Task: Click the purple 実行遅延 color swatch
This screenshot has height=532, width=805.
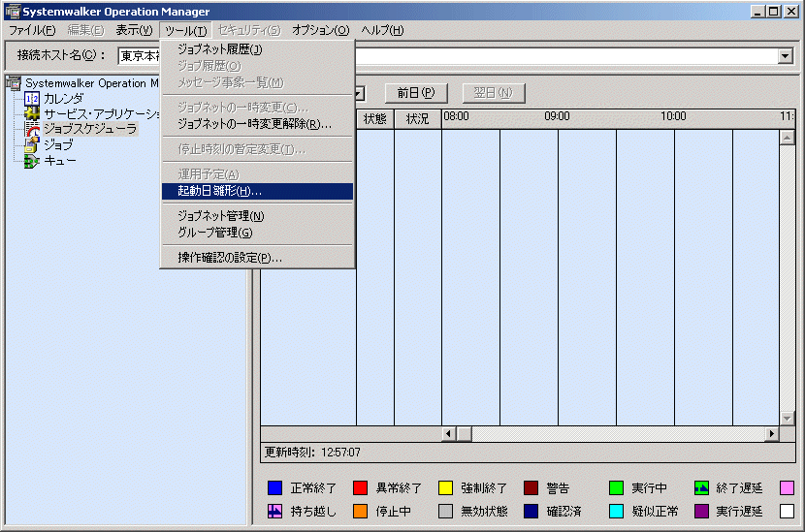Action: 701,511
